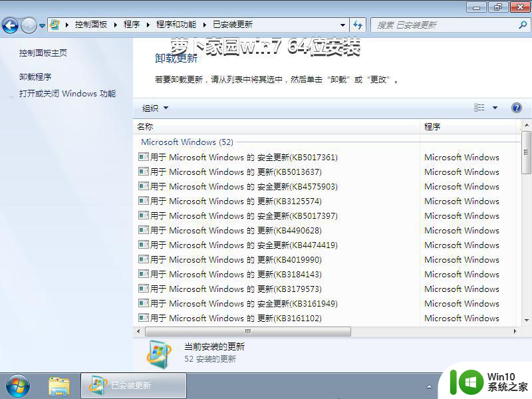Open the view options dropdown arrow
532x399 pixels.
495,108
